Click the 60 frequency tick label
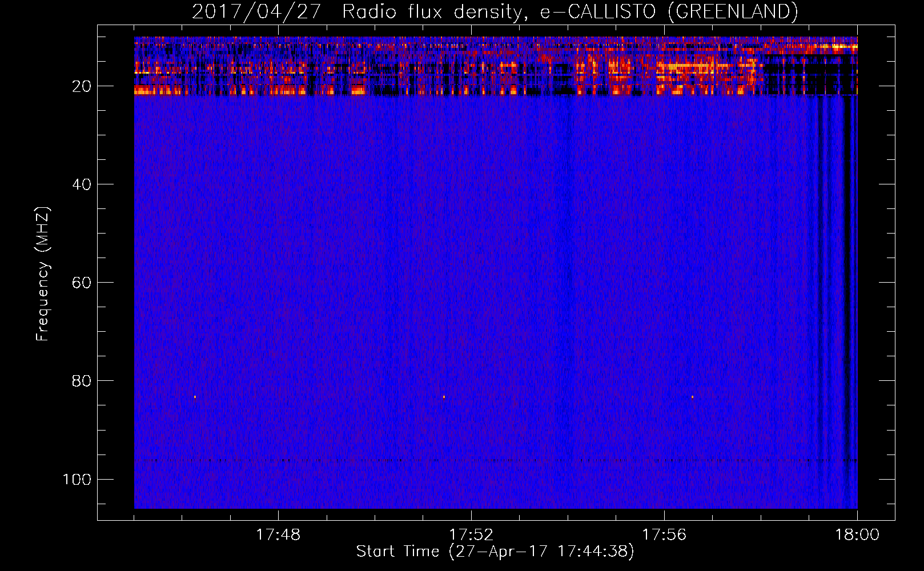This screenshot has width=924, height=571. point(82,283)
